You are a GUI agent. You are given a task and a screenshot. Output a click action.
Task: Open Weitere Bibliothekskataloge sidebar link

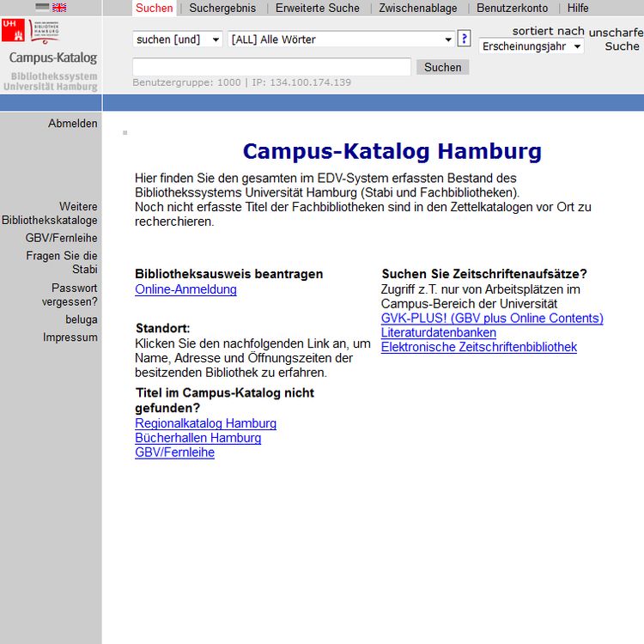pyautogui.click(x=50, y=213)
